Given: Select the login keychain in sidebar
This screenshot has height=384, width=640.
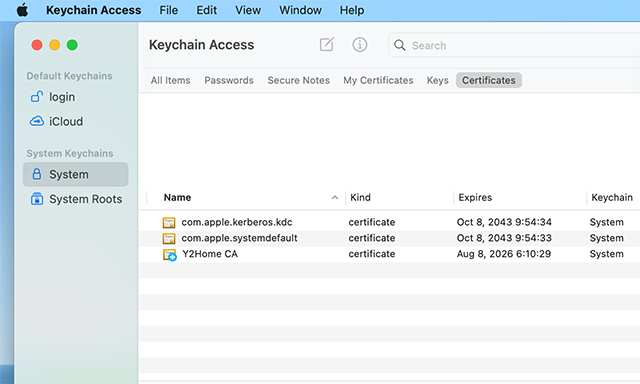Looking at the screenshot, I should 76,97.
